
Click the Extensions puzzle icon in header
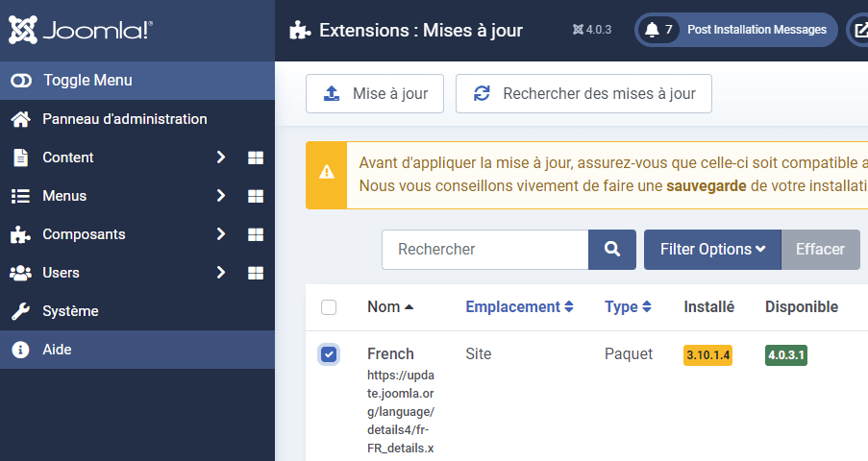[300, 31]
